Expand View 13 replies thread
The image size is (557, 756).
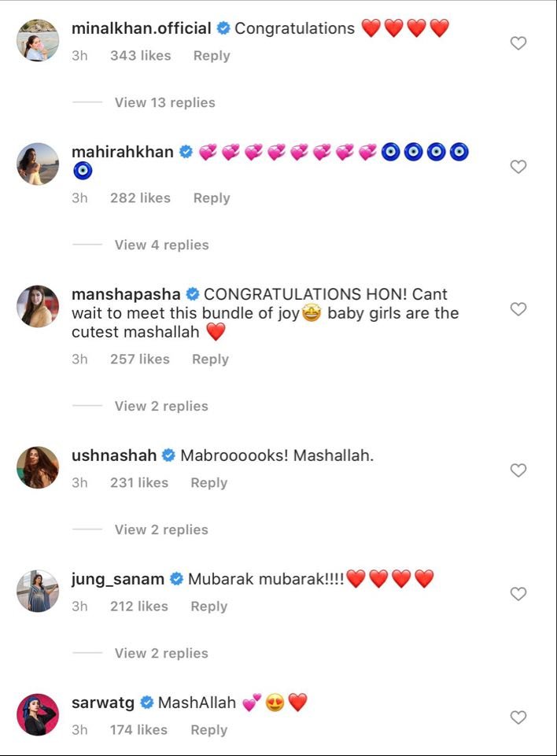point(164,102)
